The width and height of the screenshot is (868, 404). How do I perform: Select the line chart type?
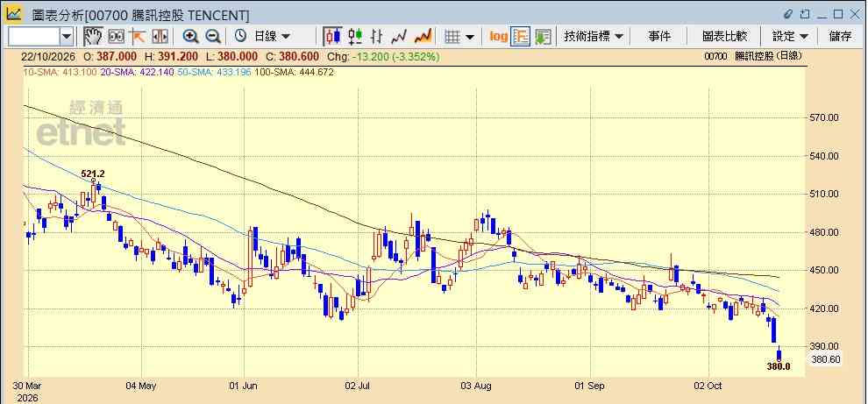coord(399,37)
